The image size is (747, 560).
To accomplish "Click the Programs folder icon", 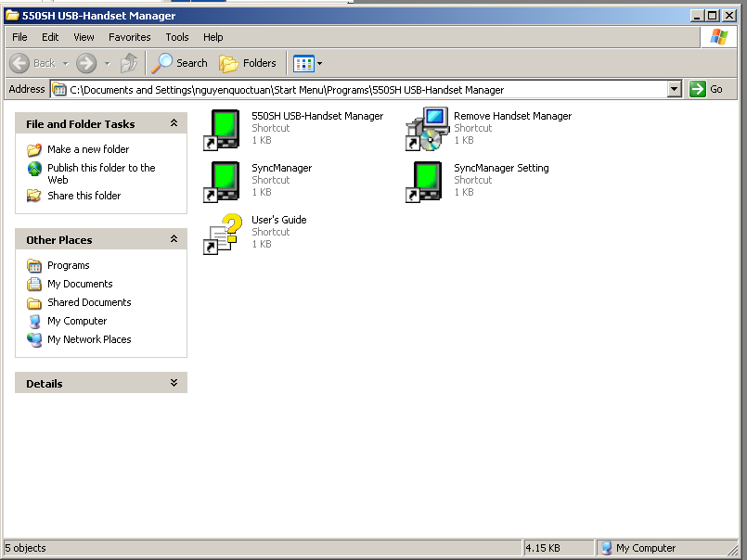I will [x=34, y=265].
